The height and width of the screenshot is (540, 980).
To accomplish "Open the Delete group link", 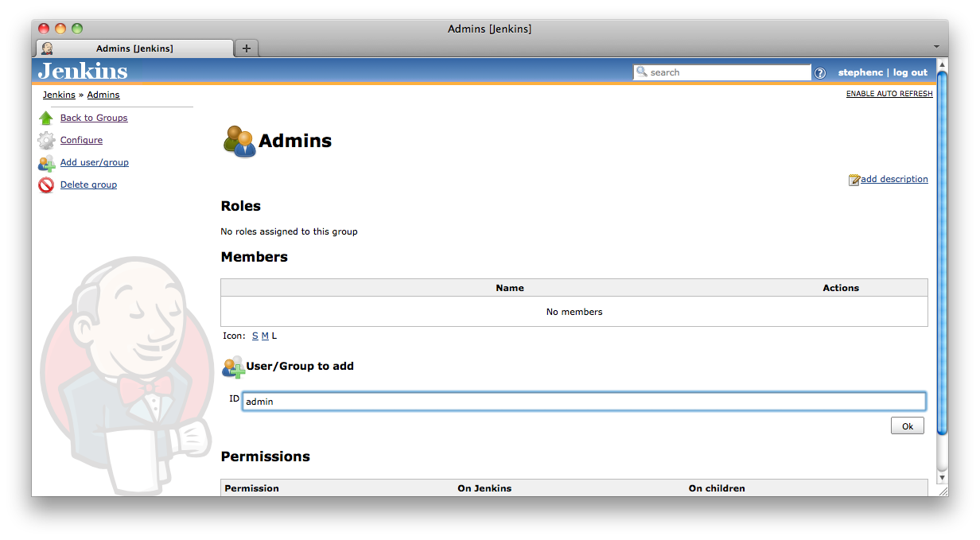I will pyautogui.click(x=88, y=185).
